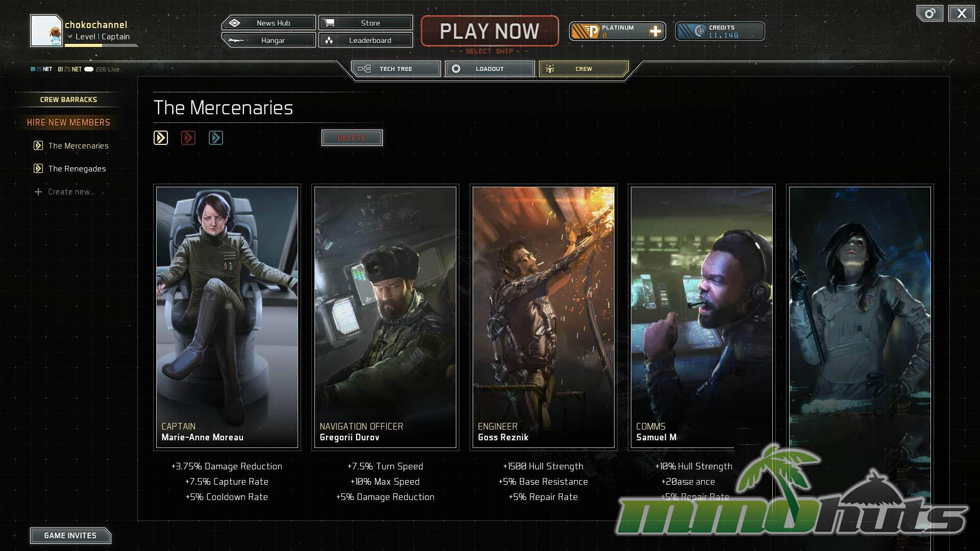
Task: Switch to the Loadout tab
Action: [489, 69]
